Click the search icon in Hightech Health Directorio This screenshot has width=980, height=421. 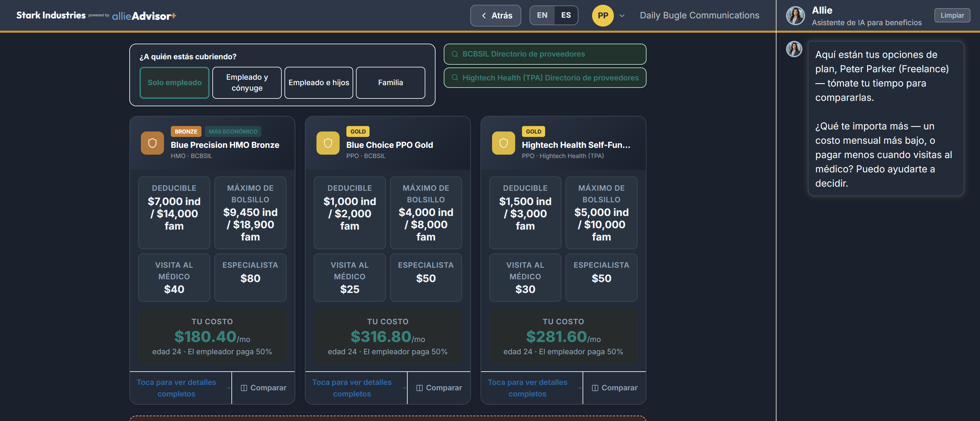[455, 78]
